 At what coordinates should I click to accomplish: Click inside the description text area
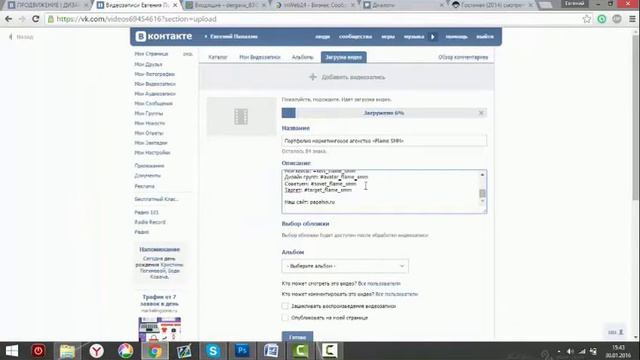[381, 191]
